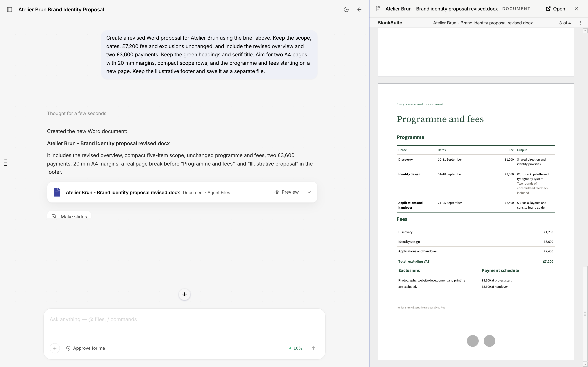The width and height of the screenshot is (588, 367).
Task: Switch to dark mode moon icon
Action: (x=346, y=10)
